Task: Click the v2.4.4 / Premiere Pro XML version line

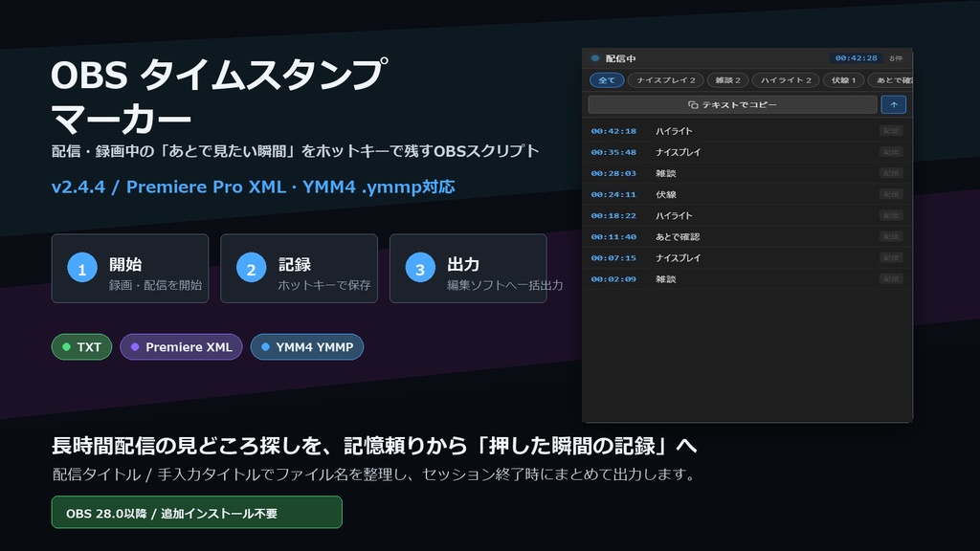Action: click(253, 187)
